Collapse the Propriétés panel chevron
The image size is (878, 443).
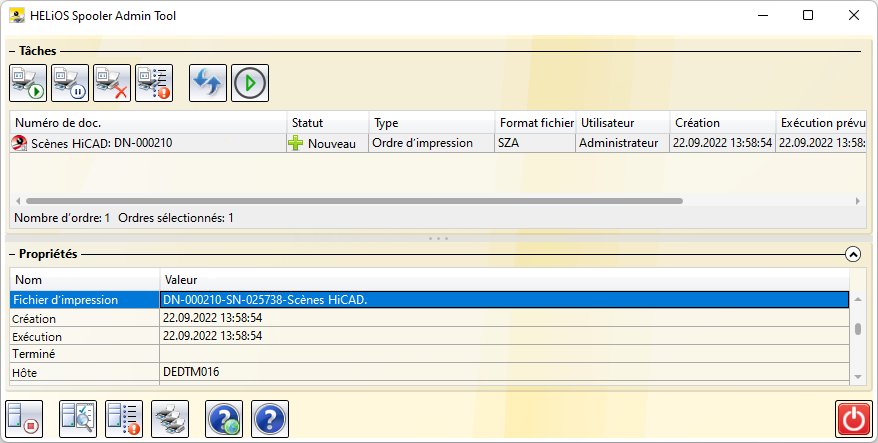point(853,254)
